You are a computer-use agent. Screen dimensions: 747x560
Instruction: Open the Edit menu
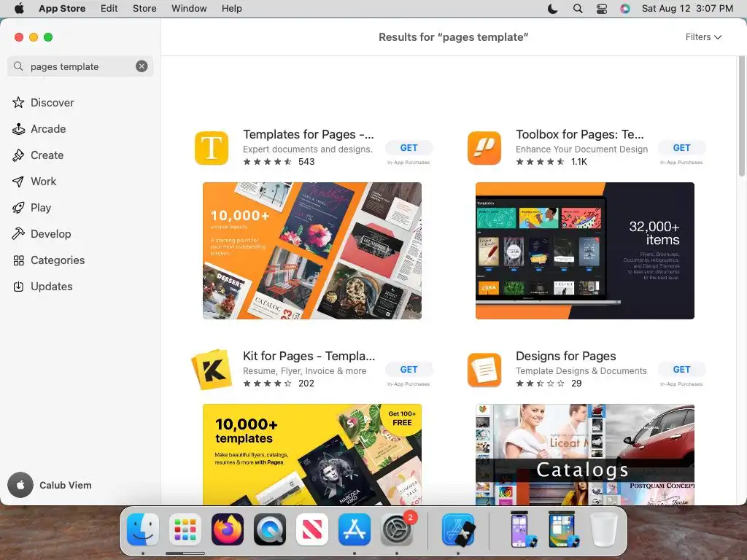(x=109, y=9)
